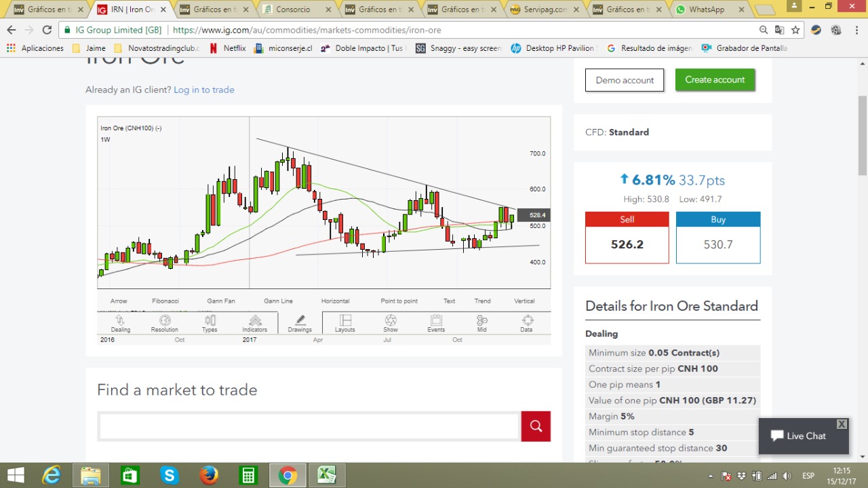Open chart Types selector
868x488 pixels.
(x=210, y=323)
